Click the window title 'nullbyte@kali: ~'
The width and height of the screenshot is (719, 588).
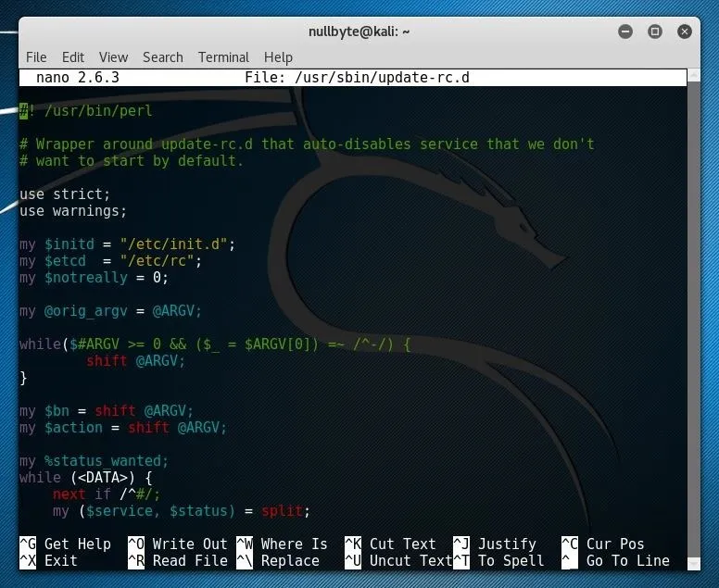[x=359, y=31]
